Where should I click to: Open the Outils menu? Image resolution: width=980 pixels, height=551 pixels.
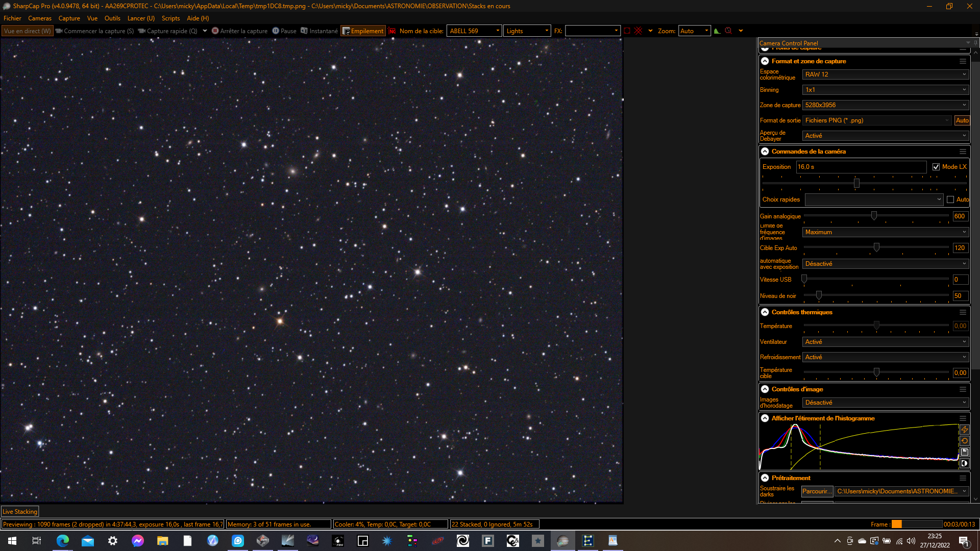112,18
